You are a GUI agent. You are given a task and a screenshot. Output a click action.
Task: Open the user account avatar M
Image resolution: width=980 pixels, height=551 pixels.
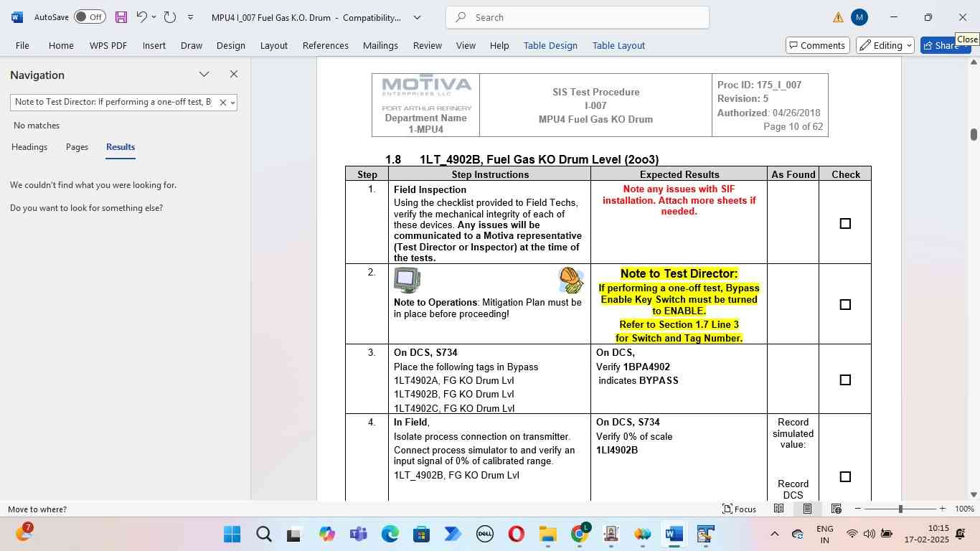pyautogui.click(x=859, y=17)
